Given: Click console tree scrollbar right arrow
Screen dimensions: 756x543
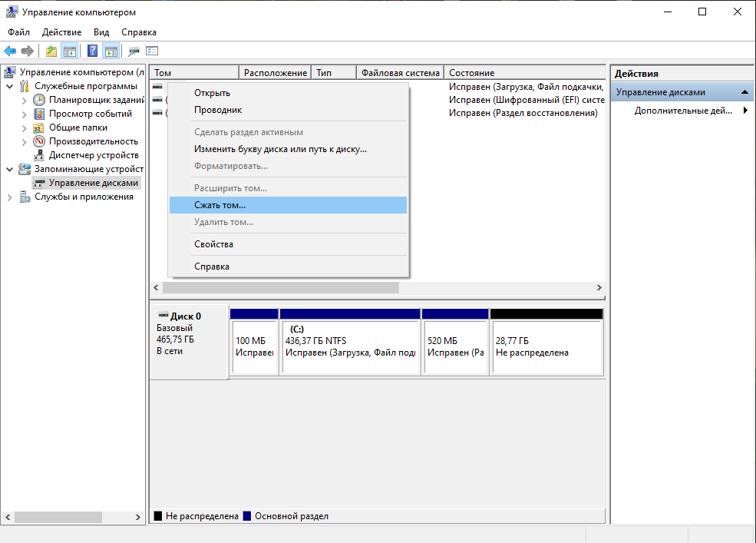Looking at the screenshot, I should click(x=138, y=518).
